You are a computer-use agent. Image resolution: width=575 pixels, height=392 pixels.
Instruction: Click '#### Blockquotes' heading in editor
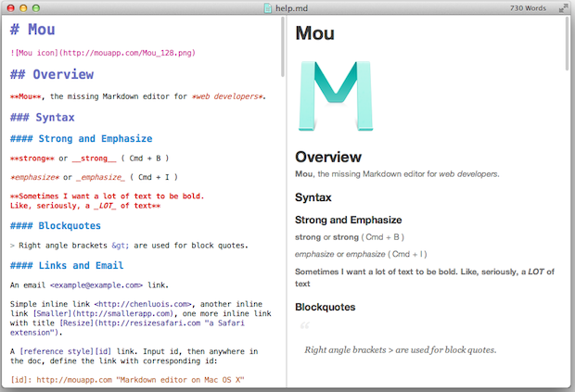56,226
